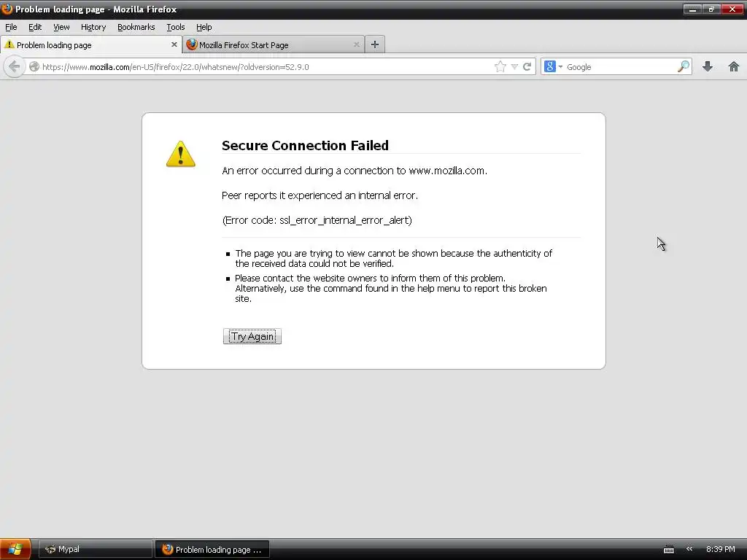Open the URL history dropdown arrow
The image size is (747, 560).
(x=514, y=66)
